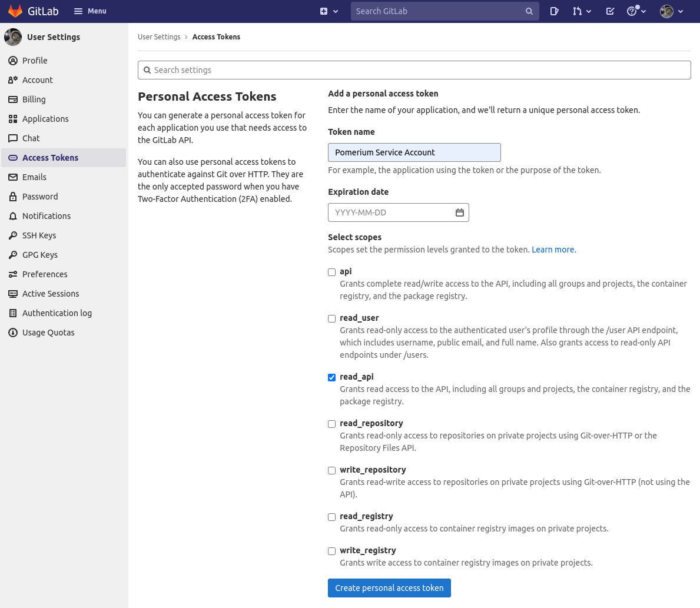This screenshot has height=608, width=700.
Task: Click the api scope label
Action: 346,271
